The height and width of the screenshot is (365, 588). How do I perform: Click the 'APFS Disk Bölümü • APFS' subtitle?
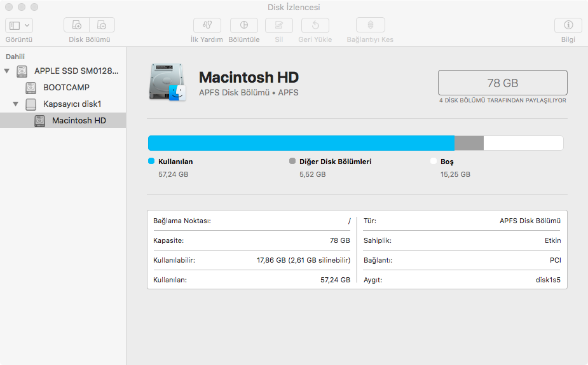click(249, 93)
